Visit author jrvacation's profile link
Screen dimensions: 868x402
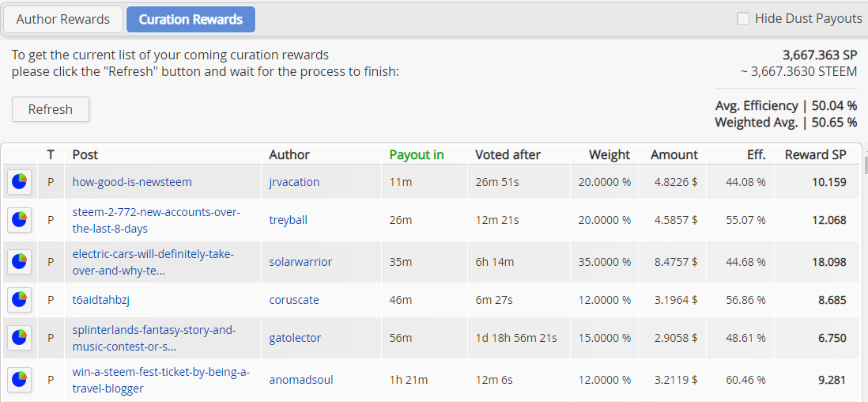coord(294,182)
